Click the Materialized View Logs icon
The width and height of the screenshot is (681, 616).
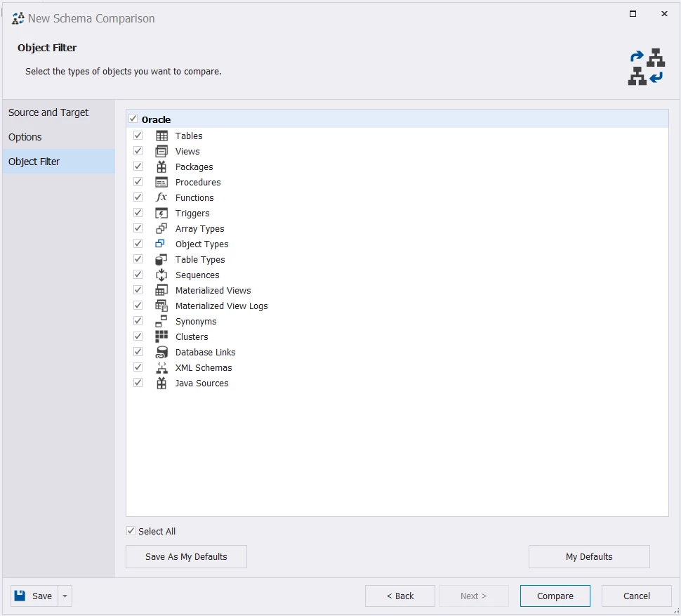[161, 306]
